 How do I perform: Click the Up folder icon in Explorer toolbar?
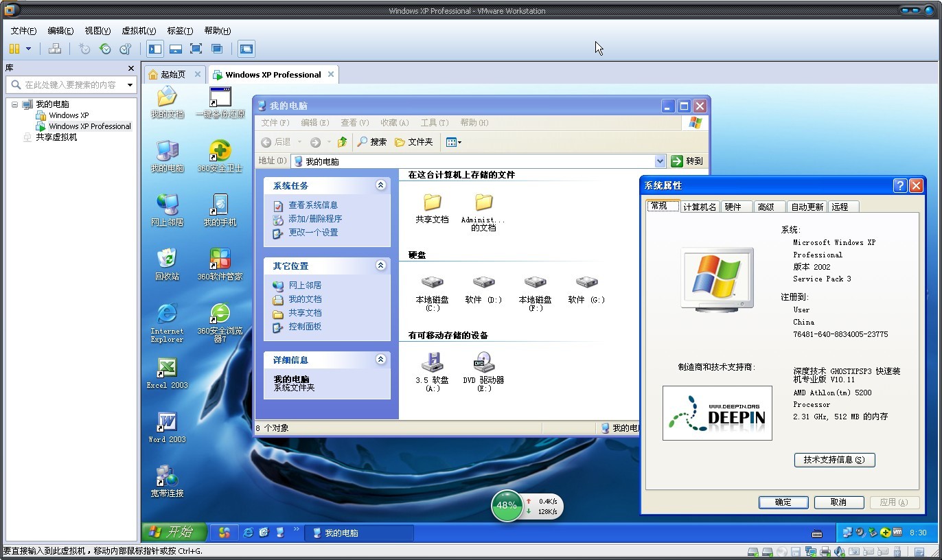pos(343,142)
